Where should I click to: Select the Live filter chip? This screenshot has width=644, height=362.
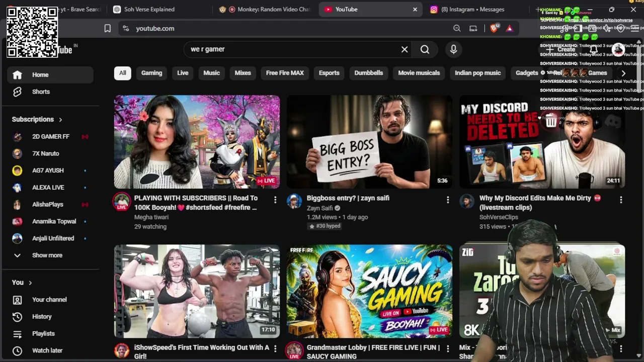pos(183,73)
